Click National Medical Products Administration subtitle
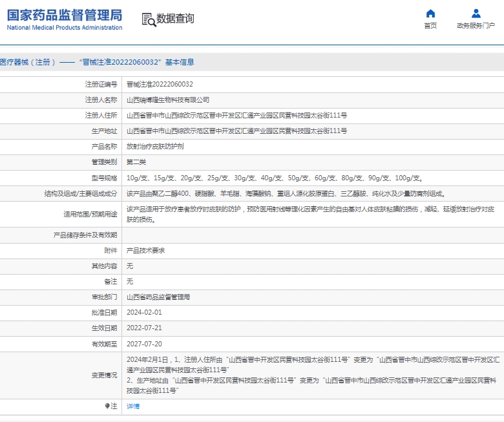This screenshot has width=504, height=422. point(65,28)
